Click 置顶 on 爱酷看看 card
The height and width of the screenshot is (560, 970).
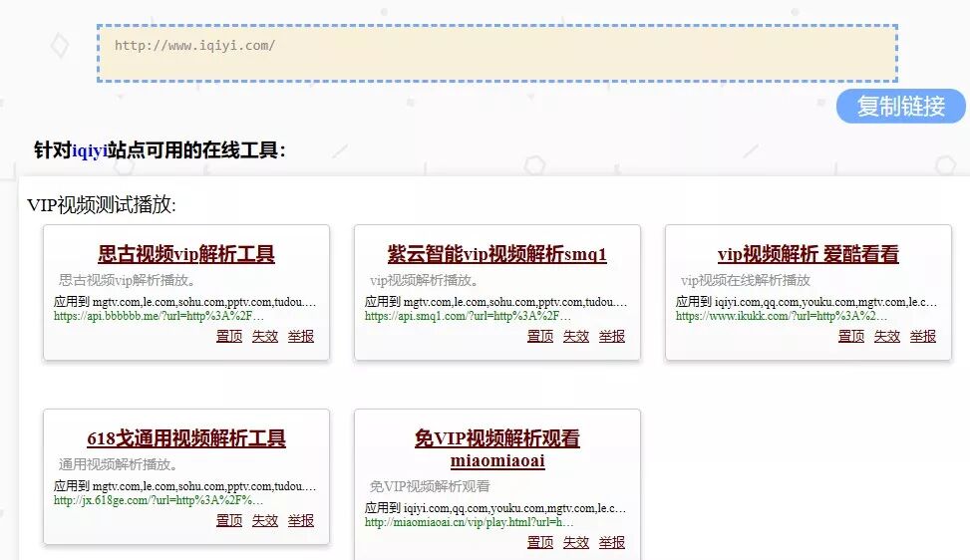pyautogui.click(x=851, y=336)
